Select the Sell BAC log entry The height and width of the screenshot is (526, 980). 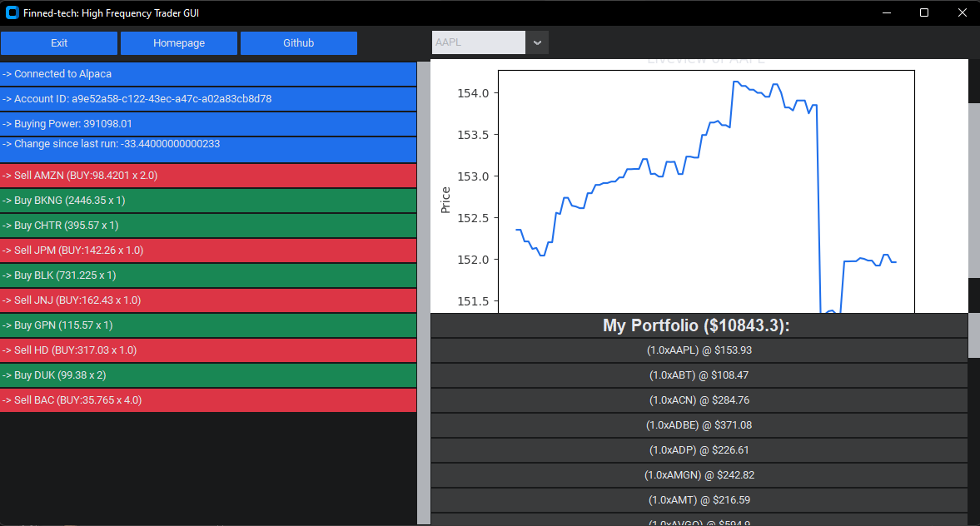pyautogui.click(x=208, y=400)
